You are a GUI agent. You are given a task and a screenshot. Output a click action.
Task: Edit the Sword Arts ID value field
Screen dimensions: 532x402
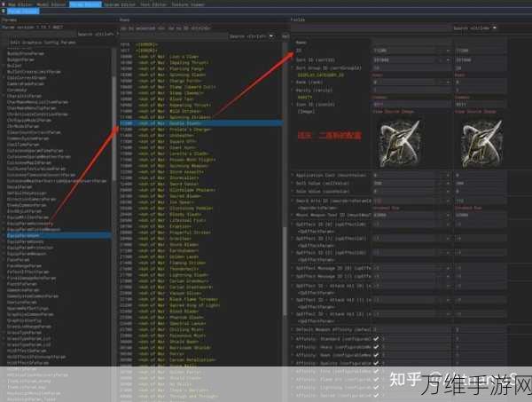[x=403, y=201]
